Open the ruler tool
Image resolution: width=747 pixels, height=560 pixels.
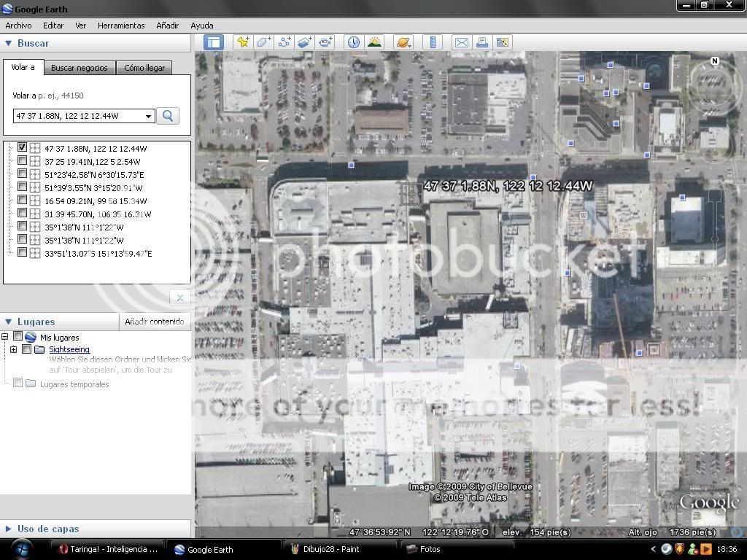[433, 42]
